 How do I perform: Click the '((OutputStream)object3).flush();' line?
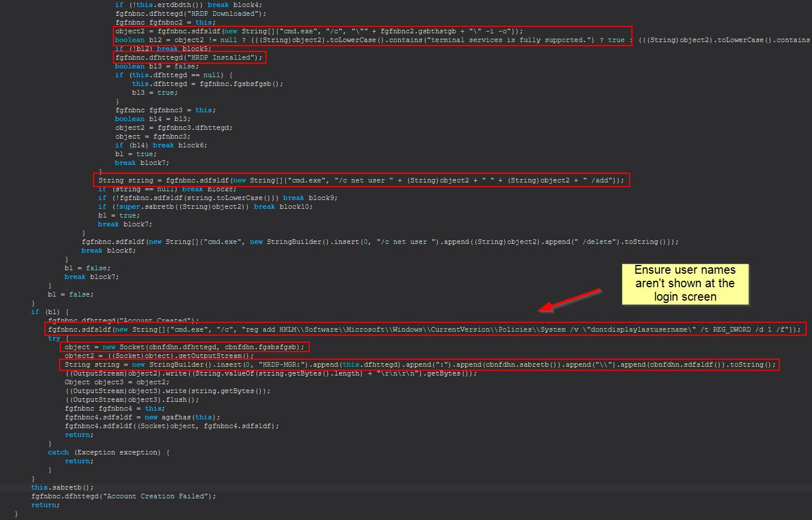132,400
